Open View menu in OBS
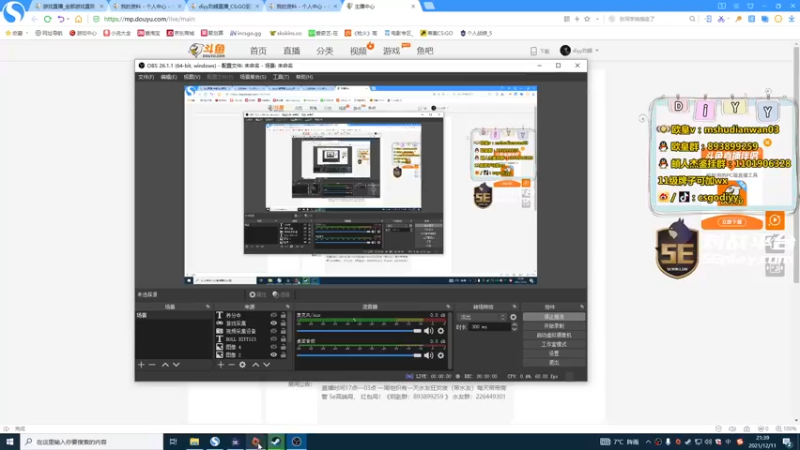The height and width of the screenshot is (450, 800). pyautogui.click(x=192, y=77)
